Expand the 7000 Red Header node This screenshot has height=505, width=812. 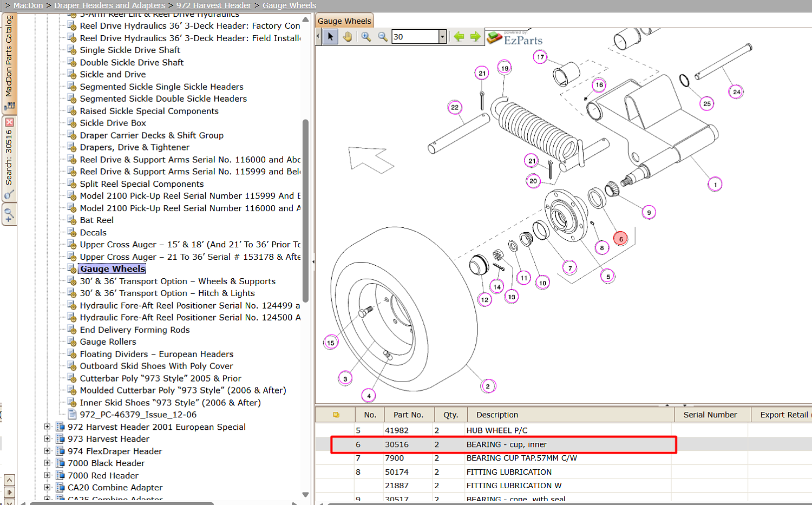47,475
